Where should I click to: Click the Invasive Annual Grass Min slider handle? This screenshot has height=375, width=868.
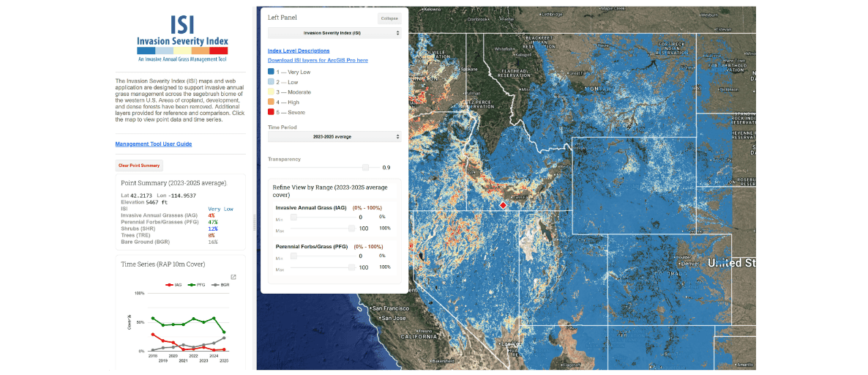(x=294, y=217)
